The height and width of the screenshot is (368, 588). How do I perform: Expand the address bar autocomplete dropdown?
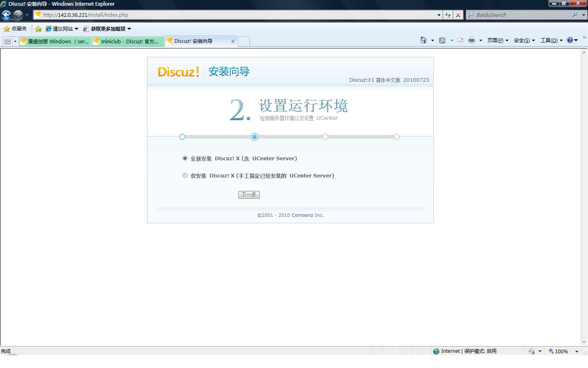pyautogui.click(x=439, y=15)
